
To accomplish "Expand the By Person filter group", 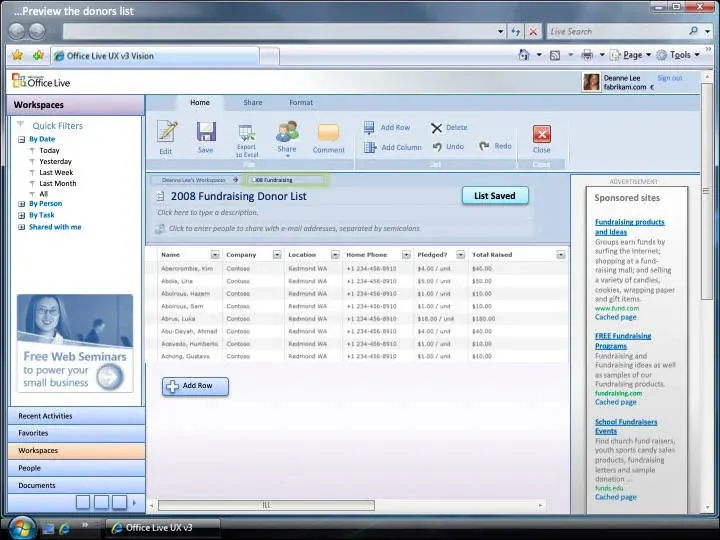I will coord(22,204).
